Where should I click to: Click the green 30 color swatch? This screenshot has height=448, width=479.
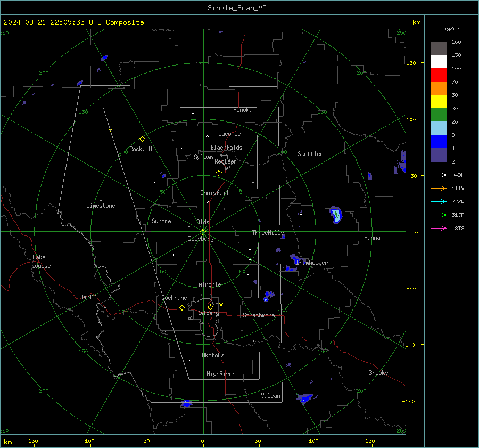(439, 115)
